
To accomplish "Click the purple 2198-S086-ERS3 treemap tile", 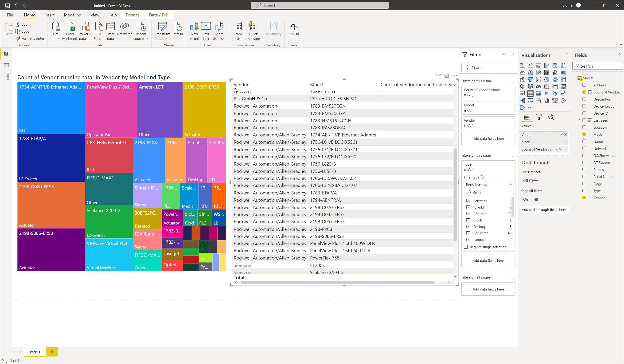I will pos(51,250).
